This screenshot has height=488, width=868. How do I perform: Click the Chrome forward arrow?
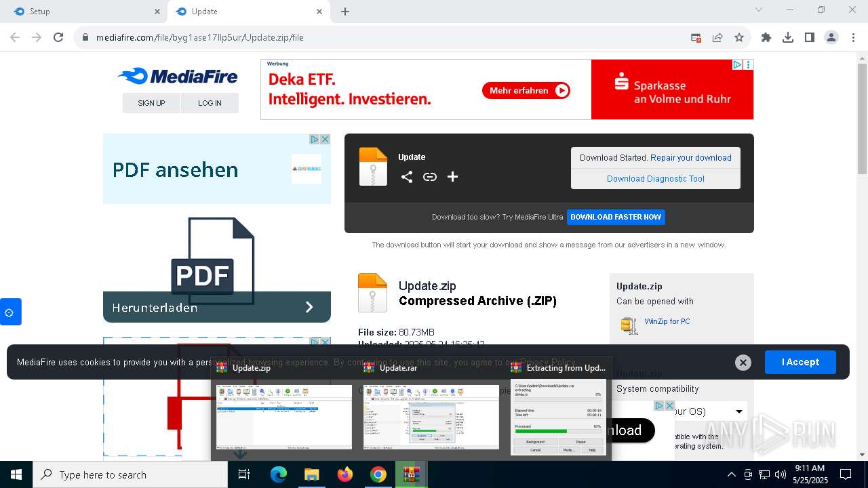[x=37, y=38]
